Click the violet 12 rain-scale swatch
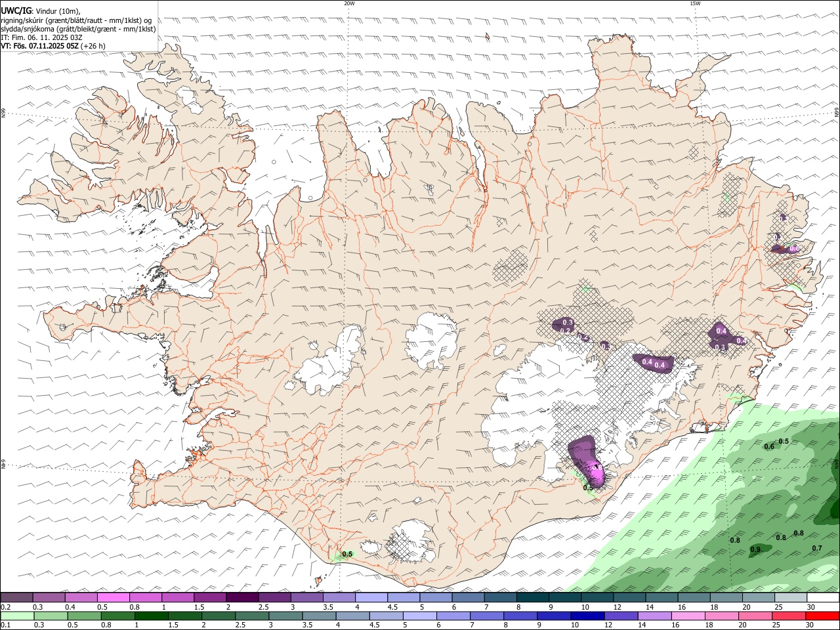Viewport: 840px width, 630px height. pyautogui.click(x=621, y=616)
